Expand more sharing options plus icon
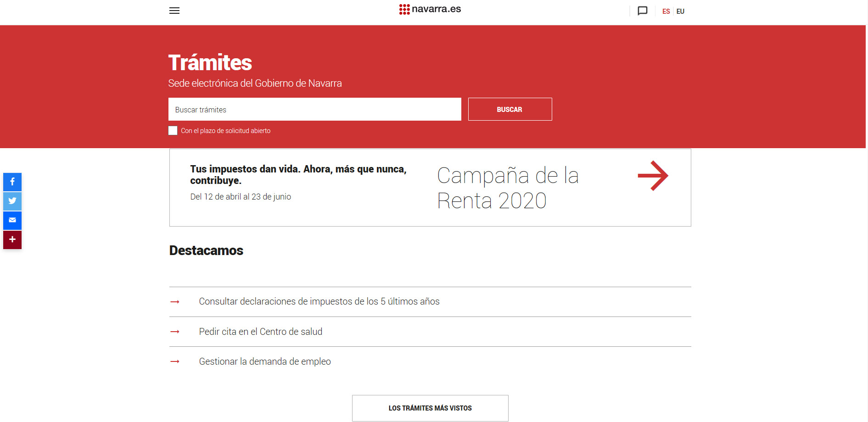 point(12,239)
